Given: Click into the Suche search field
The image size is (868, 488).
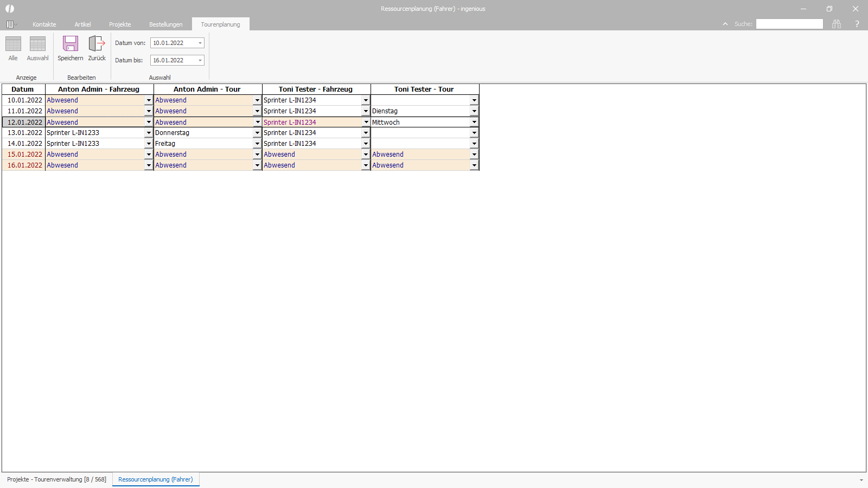Looking at the screenshot, I should click(x=789, y=24).
